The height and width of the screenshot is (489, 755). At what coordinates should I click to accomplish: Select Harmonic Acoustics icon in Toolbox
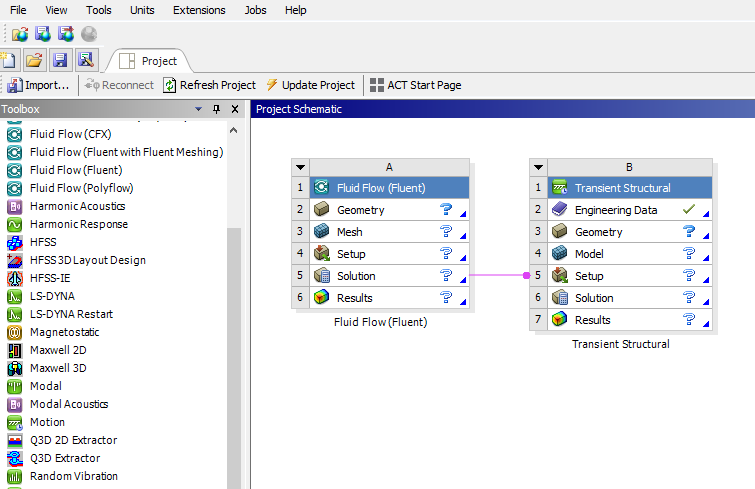click(x=14, y=206)
